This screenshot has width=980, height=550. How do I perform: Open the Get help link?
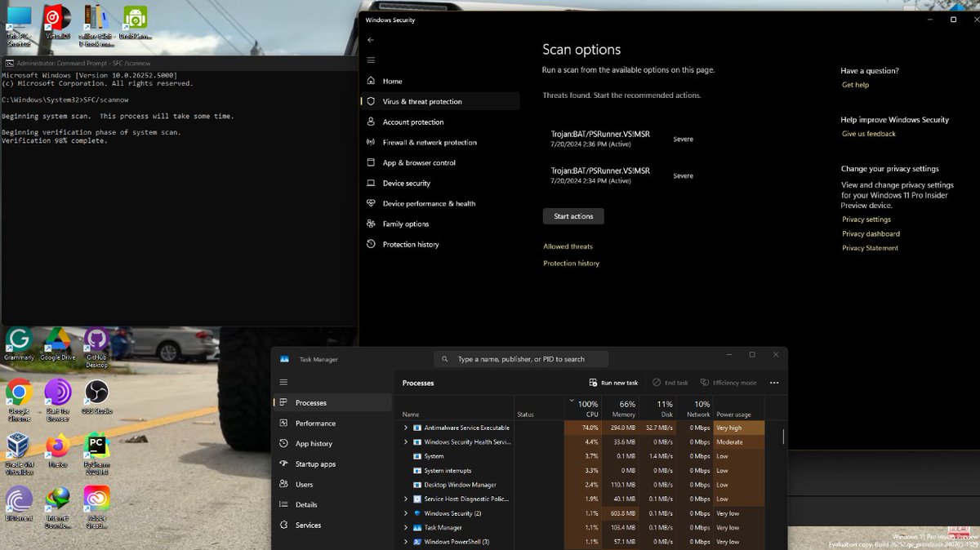point(855,85)
